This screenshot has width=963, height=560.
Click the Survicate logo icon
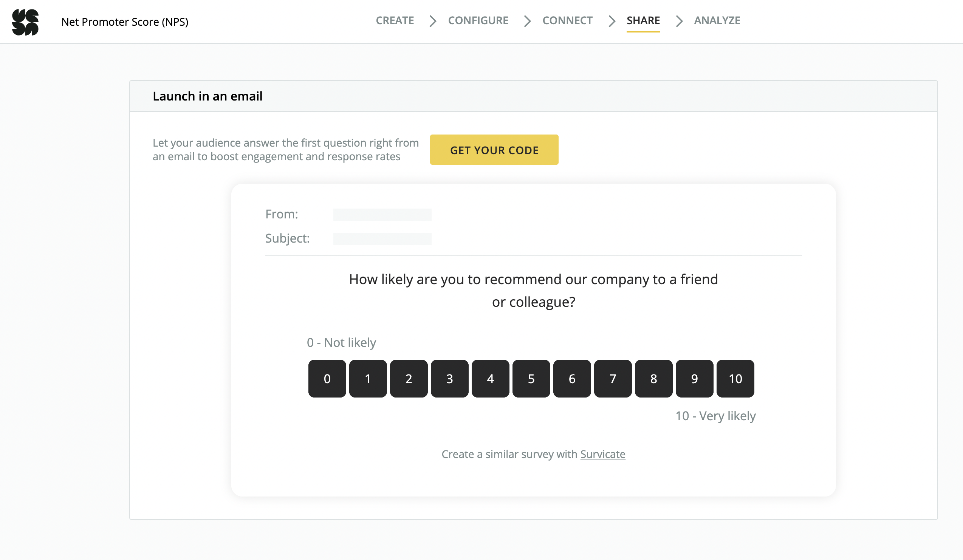pos(26,22)
